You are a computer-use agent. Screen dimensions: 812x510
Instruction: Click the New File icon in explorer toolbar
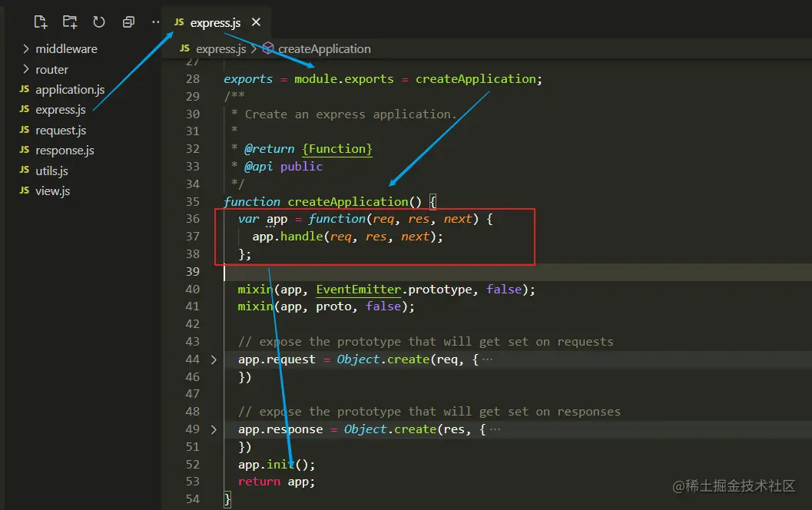pos(41,22)
